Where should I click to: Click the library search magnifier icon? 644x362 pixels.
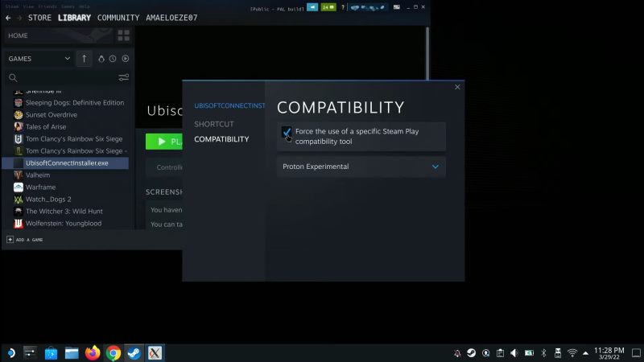(x=13, y=77)
